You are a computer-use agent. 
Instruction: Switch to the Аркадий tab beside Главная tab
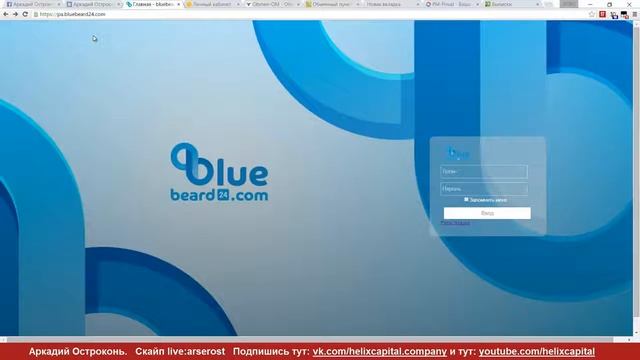tap(92, 4)
